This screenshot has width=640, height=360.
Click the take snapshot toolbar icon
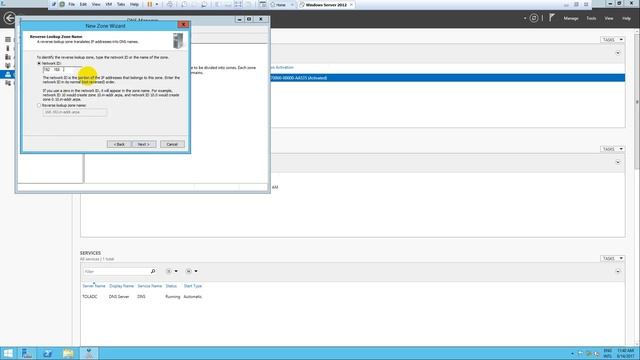tap(184, 4)
